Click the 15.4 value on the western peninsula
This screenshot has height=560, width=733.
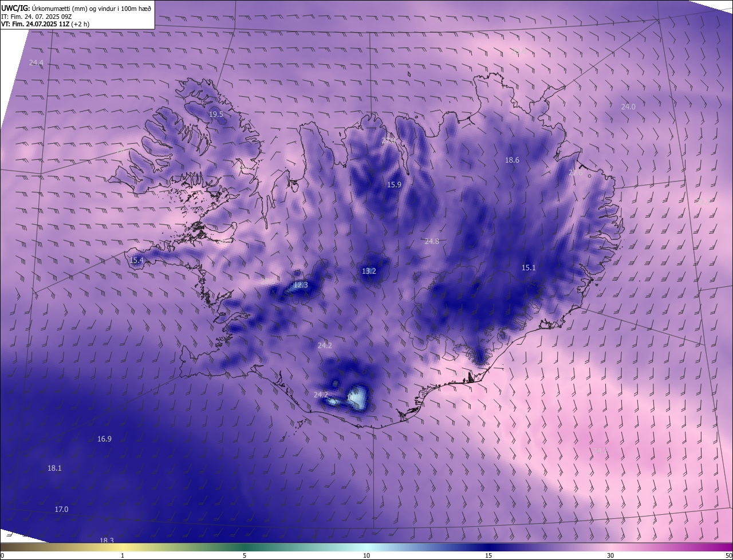point(136,261)
